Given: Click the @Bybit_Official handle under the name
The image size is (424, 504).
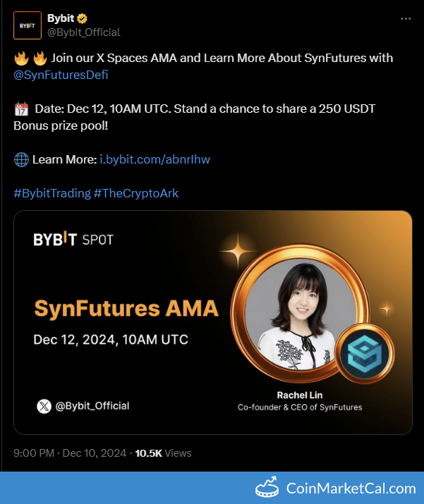Looking at the screenshot, I should (83, 32).
